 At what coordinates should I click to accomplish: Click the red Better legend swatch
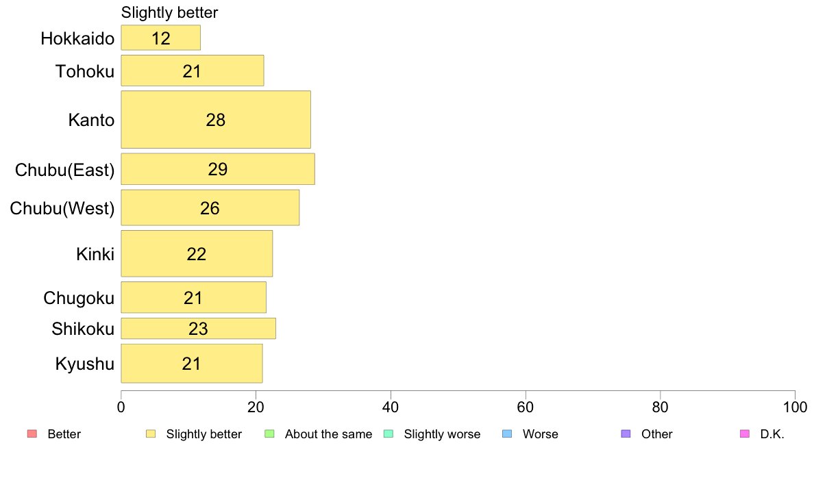(x=32, y=434)
